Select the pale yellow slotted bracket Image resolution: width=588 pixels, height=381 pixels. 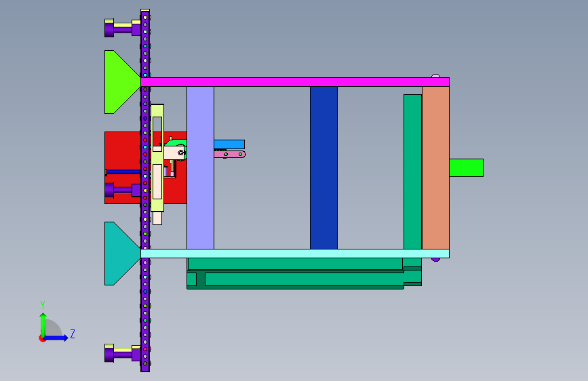157,158
